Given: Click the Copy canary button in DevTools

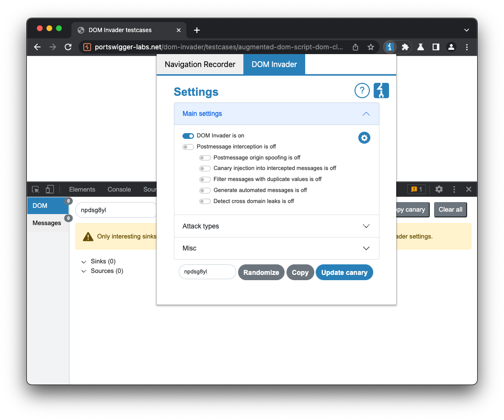Looking at the screenshot, I should pos(412,210).
